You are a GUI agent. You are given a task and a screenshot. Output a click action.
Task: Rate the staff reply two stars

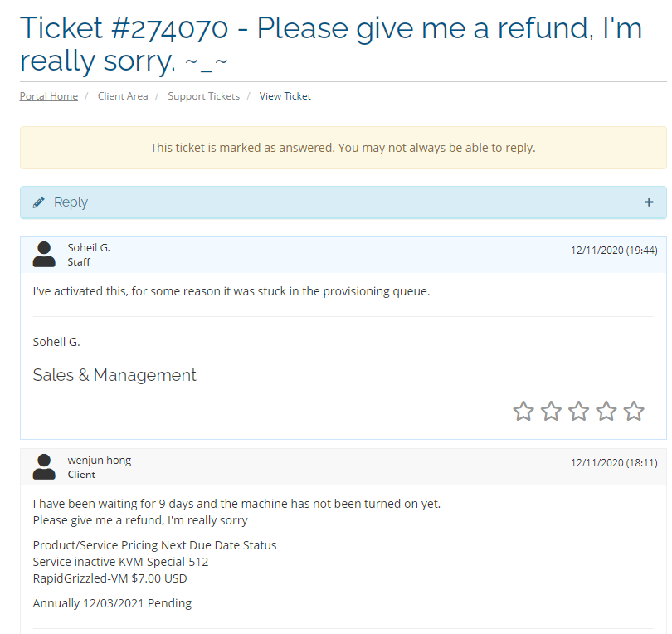[551, 411]
